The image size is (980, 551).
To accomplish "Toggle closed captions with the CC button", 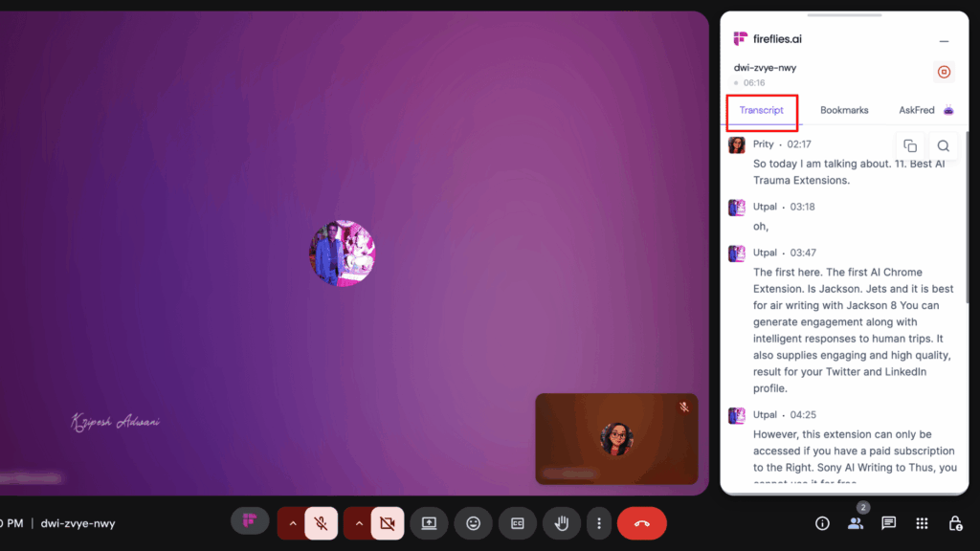I will pos(518,523).
